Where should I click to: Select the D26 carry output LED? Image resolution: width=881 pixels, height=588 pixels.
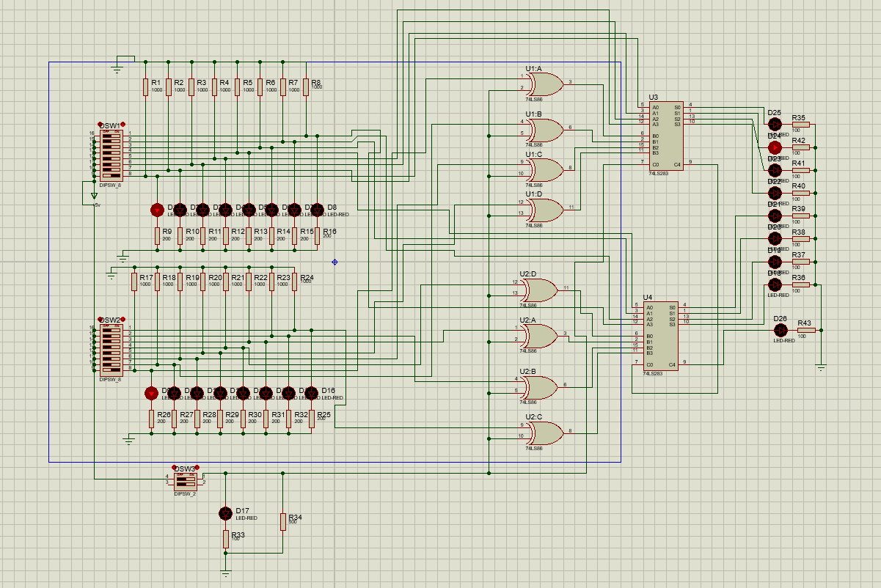(781, 330)
